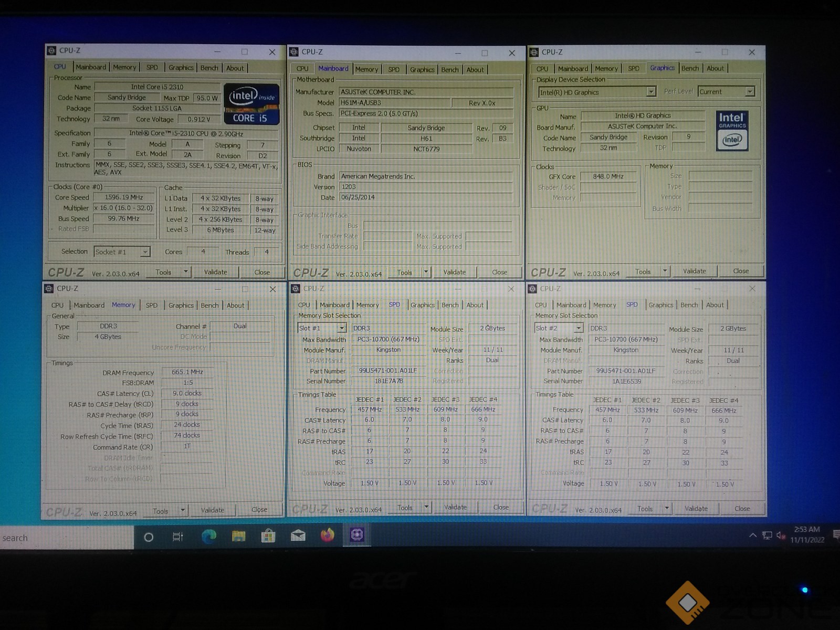Launch Firefox from the taskbar
This screenshot has width=840, height=630.
(328, 535)
